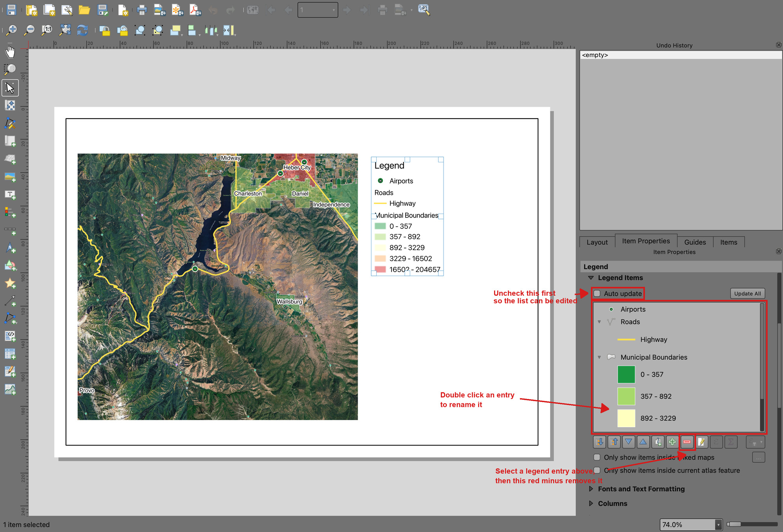
Task: Collapse the Municipal Boundaries legend group
Action: (599, 357)
